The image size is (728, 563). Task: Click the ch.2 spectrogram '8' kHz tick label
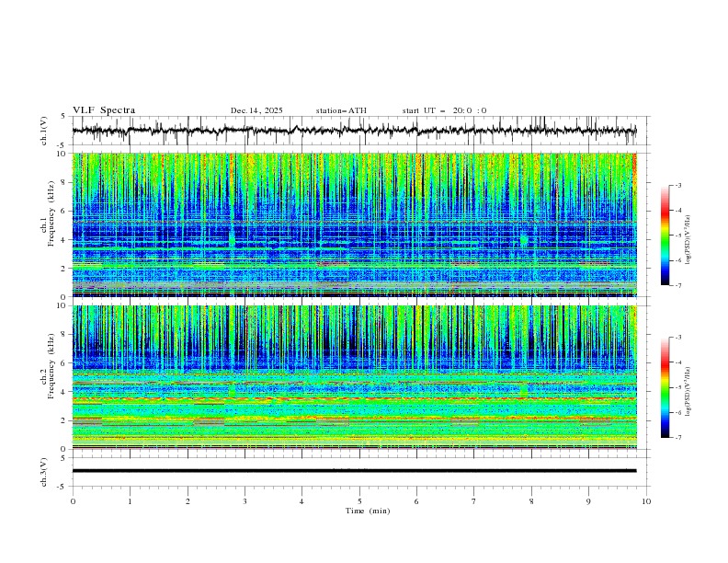click(x=64, y=335)
